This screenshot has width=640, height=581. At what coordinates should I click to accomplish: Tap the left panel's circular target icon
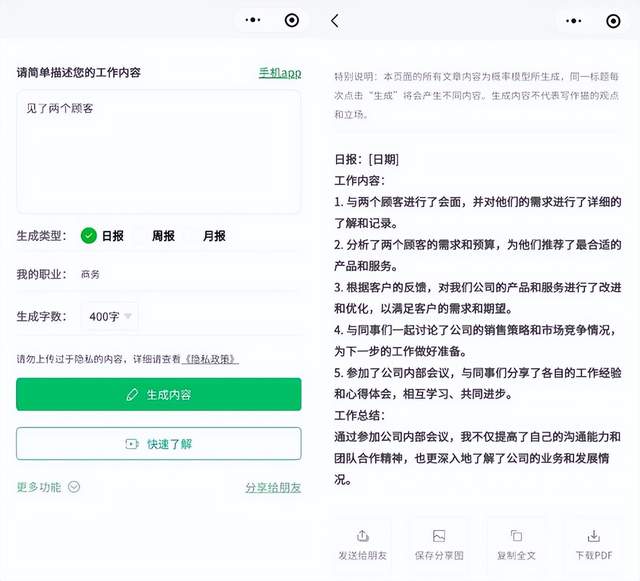[291, 20]
